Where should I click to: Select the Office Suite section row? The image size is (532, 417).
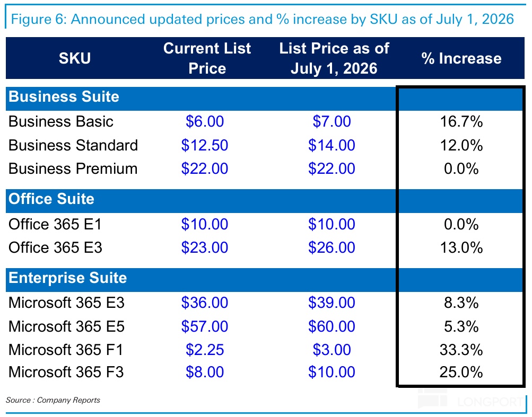(51, 199)
